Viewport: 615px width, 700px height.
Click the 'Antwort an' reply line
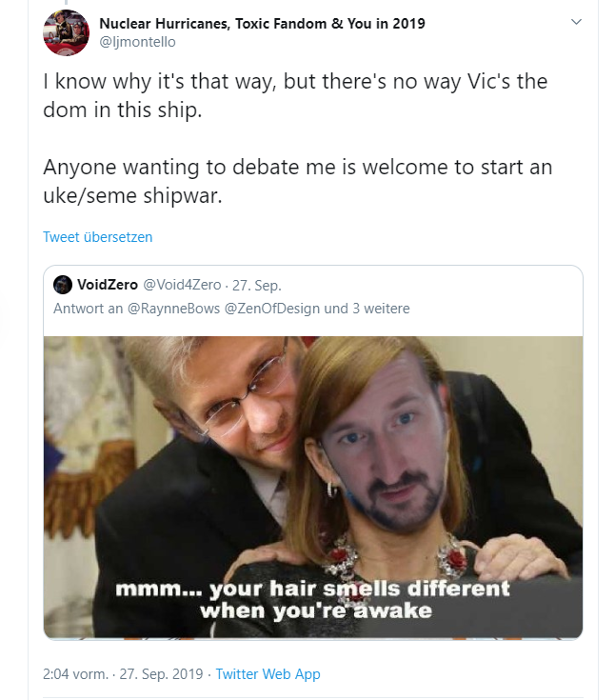click(231, 309)
